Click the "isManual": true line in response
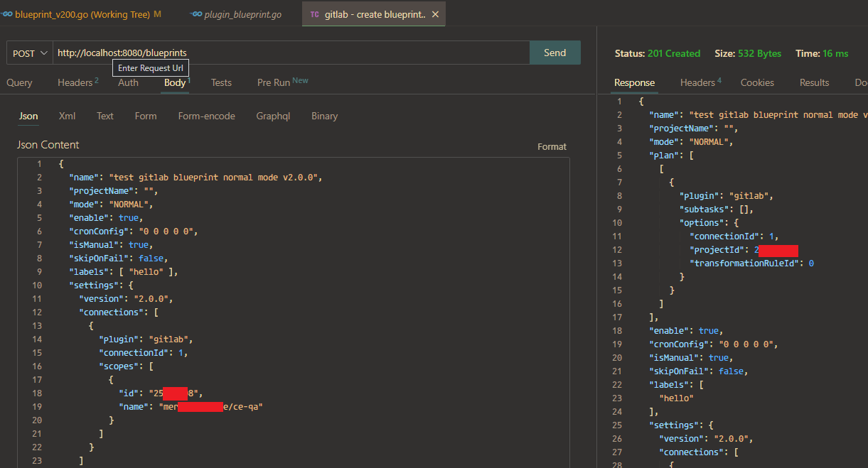868x468 pixels. (x=690, y=357)
